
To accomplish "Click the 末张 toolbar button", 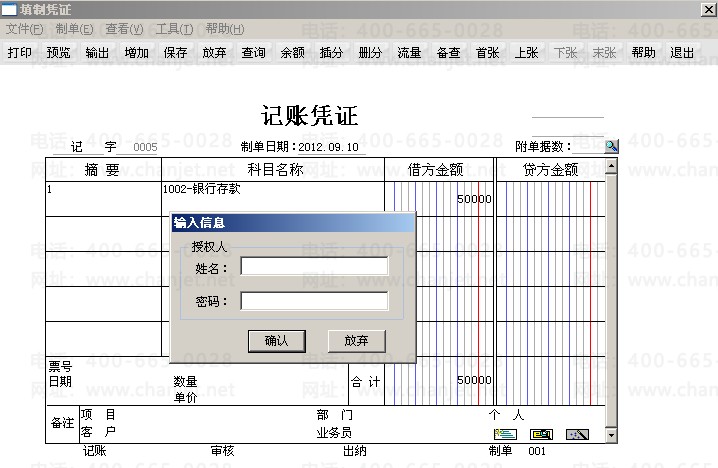I will coord(604,53).
